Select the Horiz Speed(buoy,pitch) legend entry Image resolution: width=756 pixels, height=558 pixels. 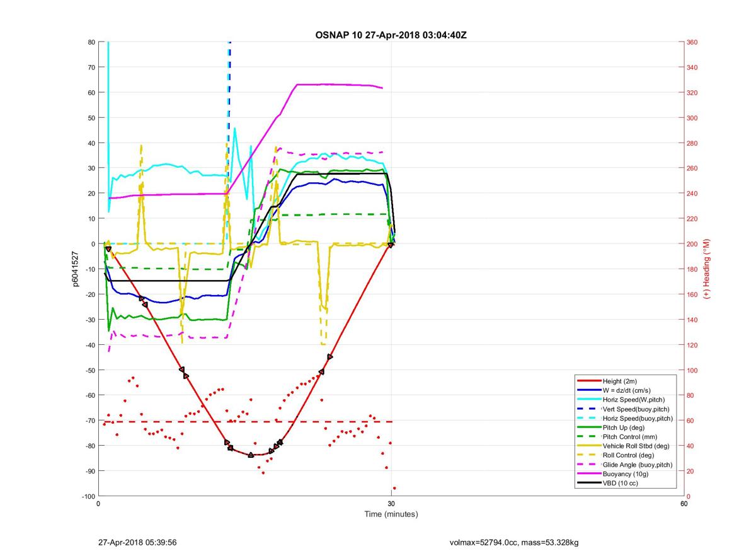(x=624, y=418)
